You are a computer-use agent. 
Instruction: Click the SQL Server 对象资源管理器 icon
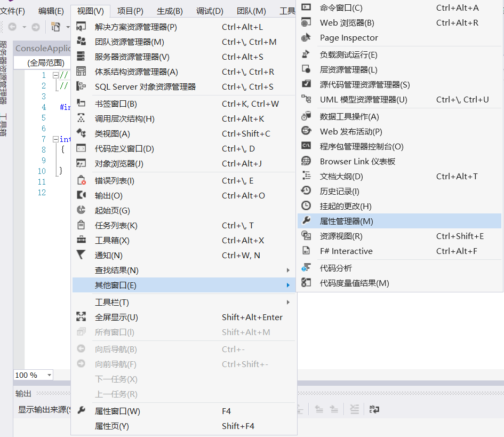pos(81,86)
